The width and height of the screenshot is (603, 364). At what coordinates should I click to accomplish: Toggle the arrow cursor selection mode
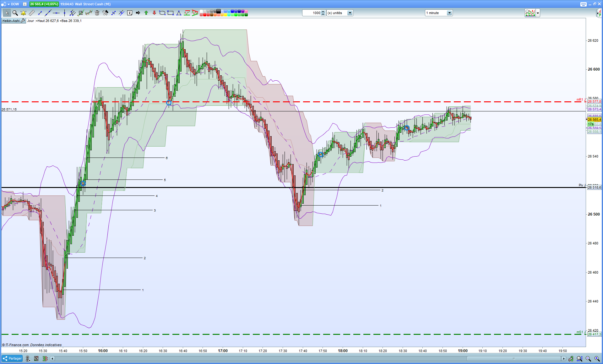pos(7,13)
